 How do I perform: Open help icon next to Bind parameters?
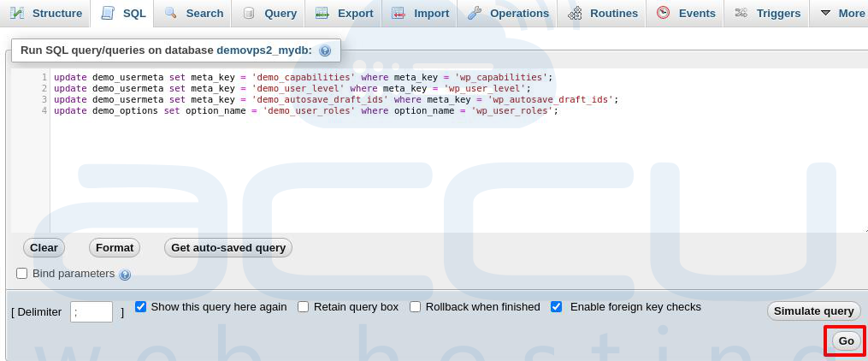tap(125, 275)
